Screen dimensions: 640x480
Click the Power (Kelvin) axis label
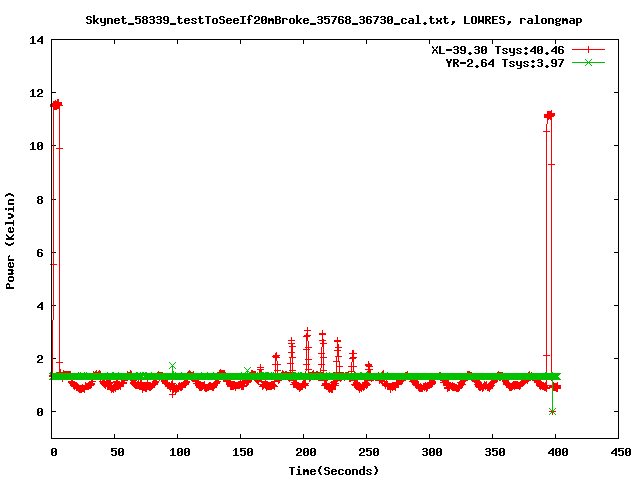point(10,241)
